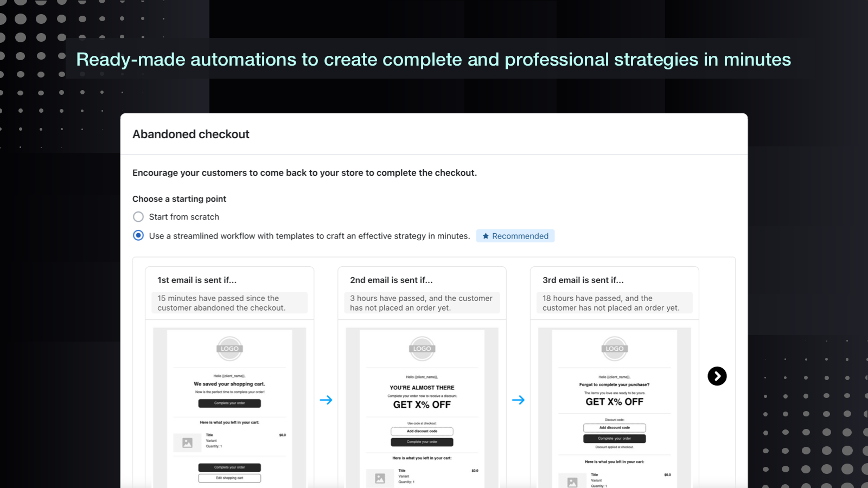Click the '15 minutes have passed' condition text
The image size is (868, 488).
229,303
